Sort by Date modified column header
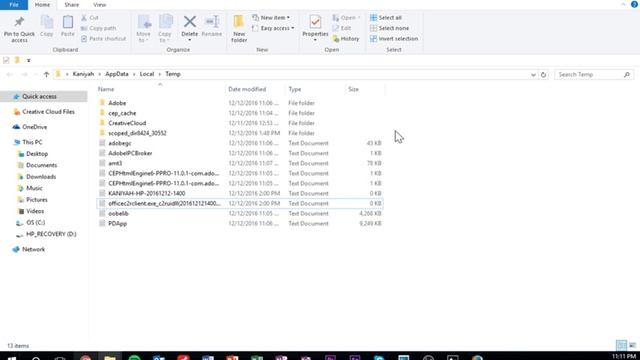The width and height of the screenshot is (640, 360). [247, 89]
